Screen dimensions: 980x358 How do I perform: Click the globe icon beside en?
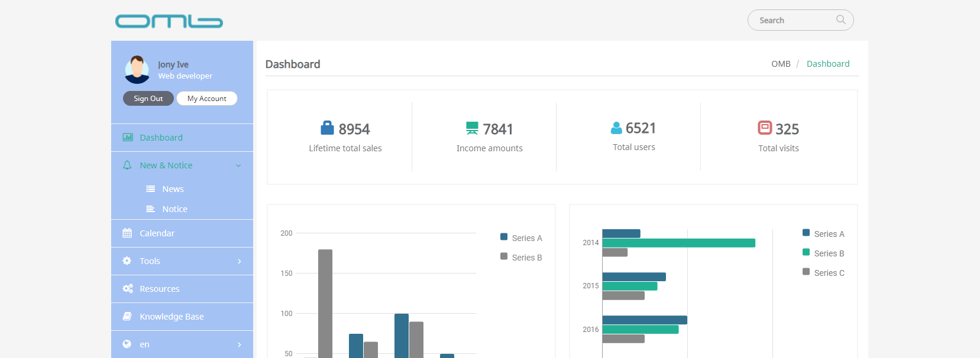tap(127, 344)
